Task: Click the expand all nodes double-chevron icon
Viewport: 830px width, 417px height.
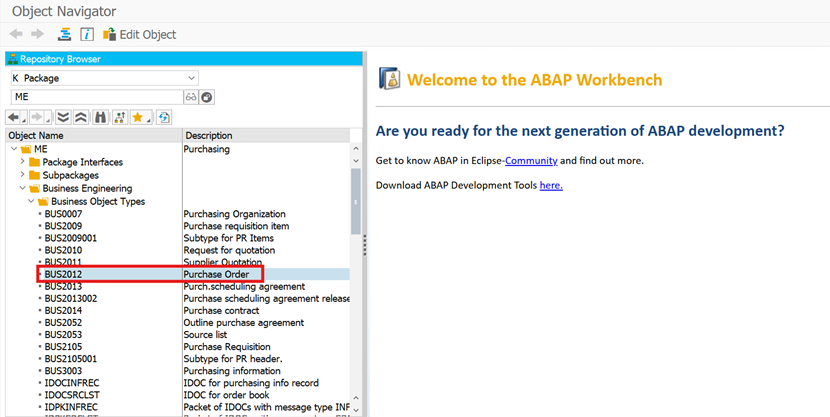Action: click(64, 117)
